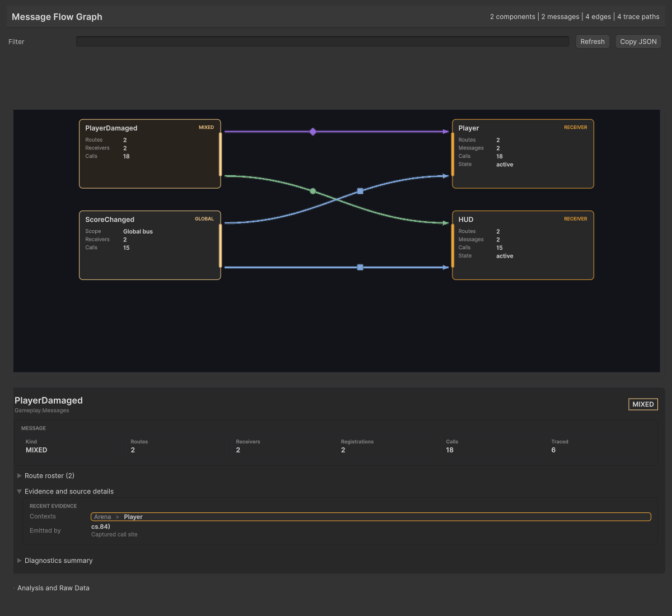Click RECEIVER tag on the HUD node
The height and width of the screenshot is (616, 672).
click(576, 219)
